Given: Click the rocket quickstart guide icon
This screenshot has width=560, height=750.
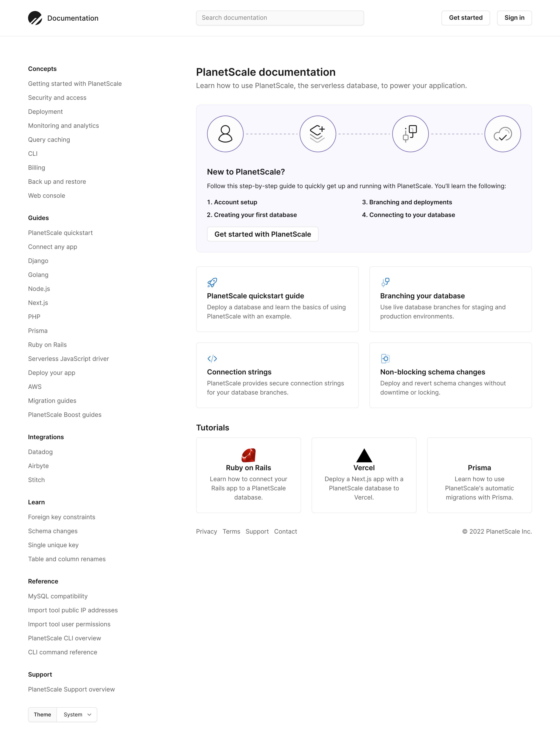Looking at the screenshot, I should tap(212, 282).
